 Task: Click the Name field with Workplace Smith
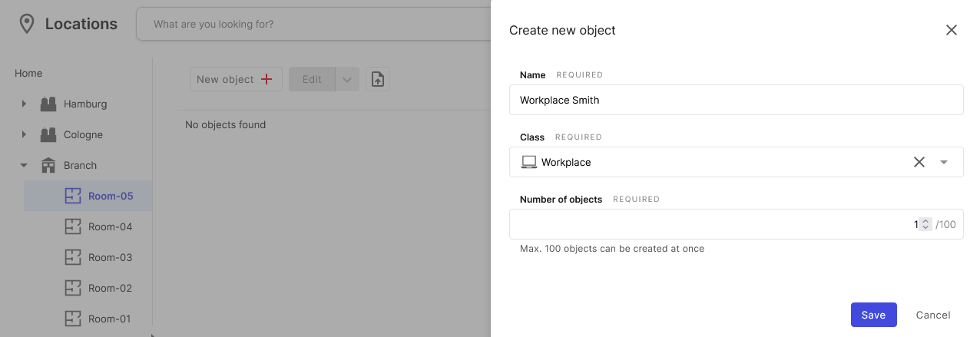click(x=736, y=100)
